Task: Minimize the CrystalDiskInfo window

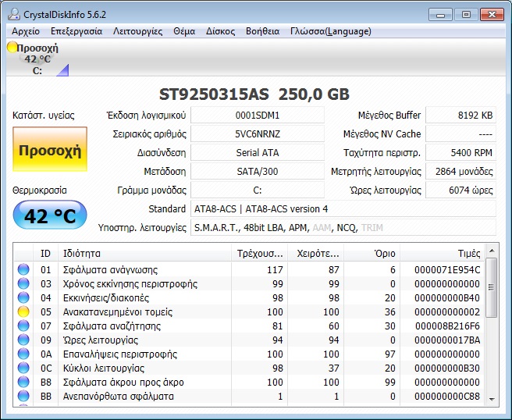Action: click(440, 14)
